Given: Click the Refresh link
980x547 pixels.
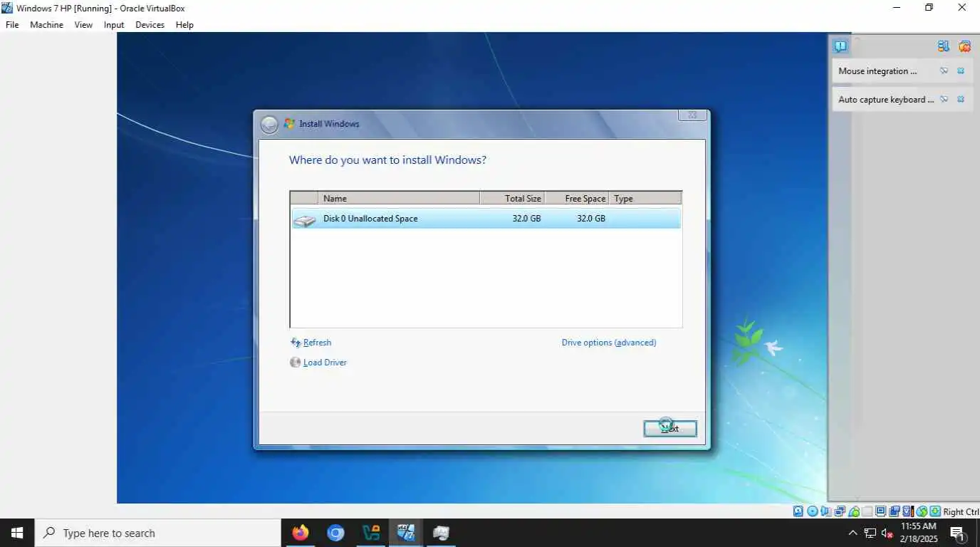Looking at the screenshot, I should 317,343.
